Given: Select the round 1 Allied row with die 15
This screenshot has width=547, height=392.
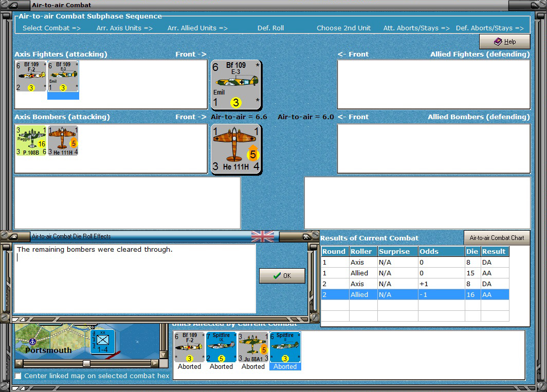Looking at the screenshot, I should tap(415, 273).
